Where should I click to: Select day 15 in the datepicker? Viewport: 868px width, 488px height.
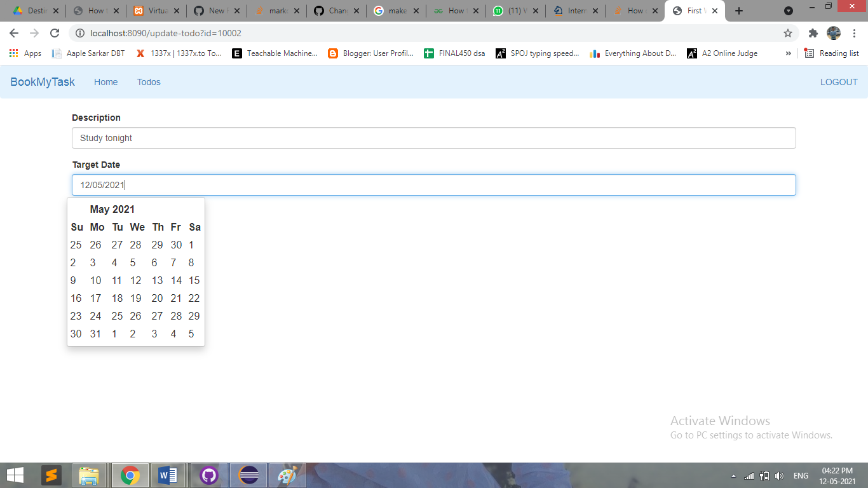(194, 280)
